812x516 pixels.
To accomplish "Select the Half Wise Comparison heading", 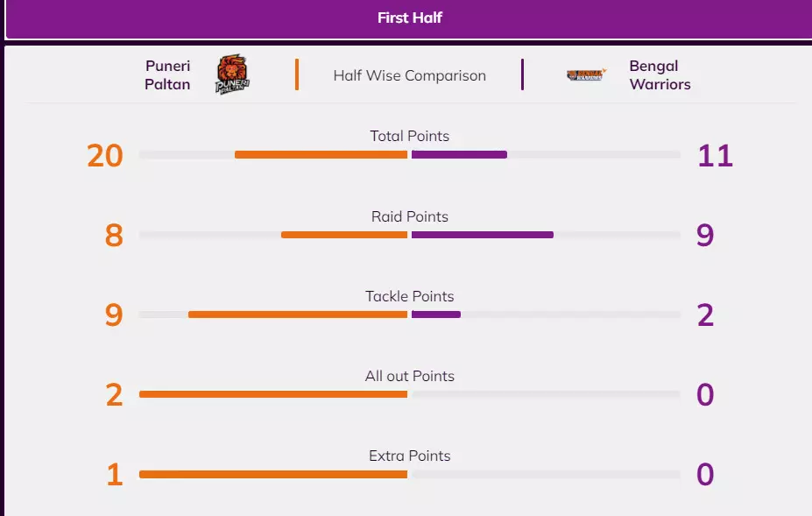I will tap(409, 75).
